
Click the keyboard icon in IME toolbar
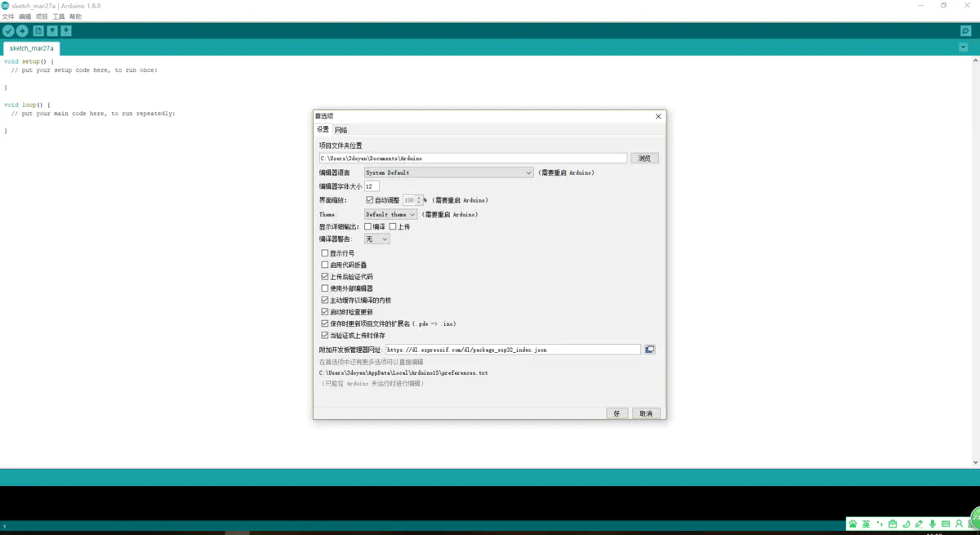[946, 524]
